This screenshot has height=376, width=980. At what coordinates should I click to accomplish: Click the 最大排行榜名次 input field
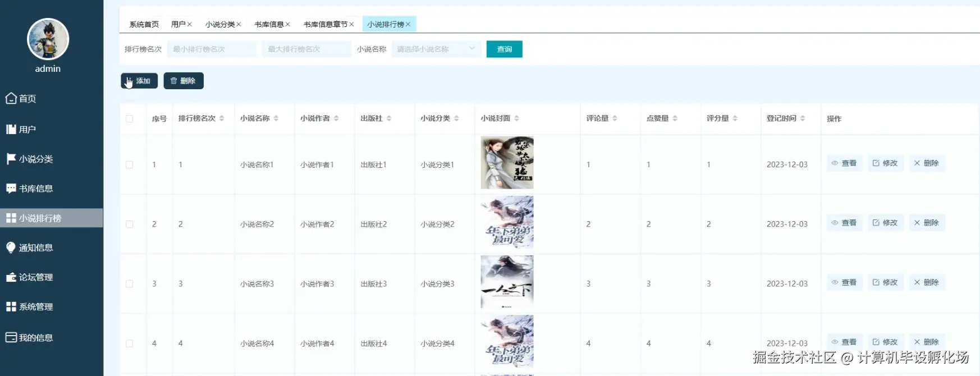click(306, 49)
